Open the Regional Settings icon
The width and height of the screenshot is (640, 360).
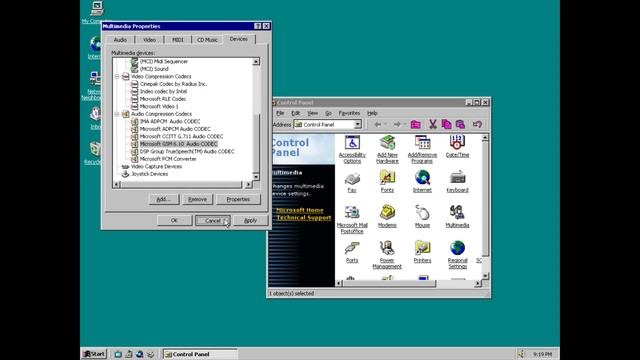[x=457, y=255]
